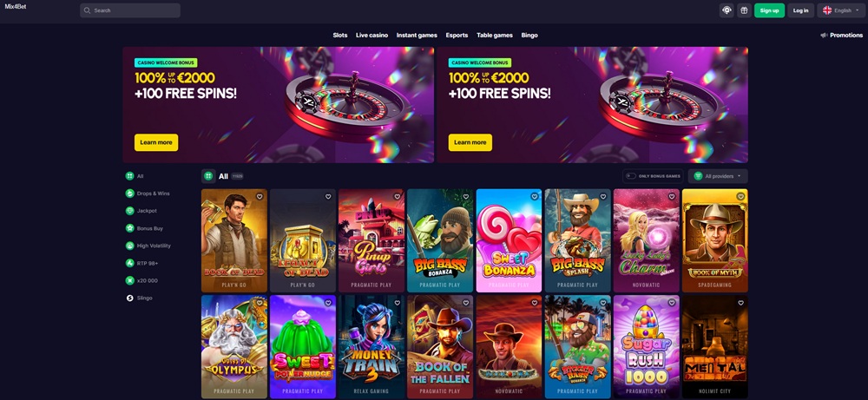Open the Money Train 3 game thumbnail
868x400 pixels.
point(372,347)
